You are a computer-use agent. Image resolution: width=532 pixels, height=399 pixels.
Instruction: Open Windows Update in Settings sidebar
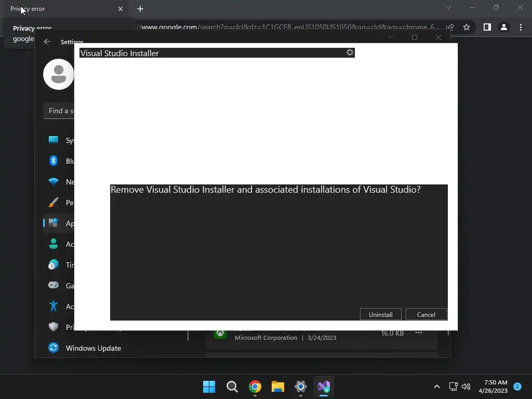point(85,348)
